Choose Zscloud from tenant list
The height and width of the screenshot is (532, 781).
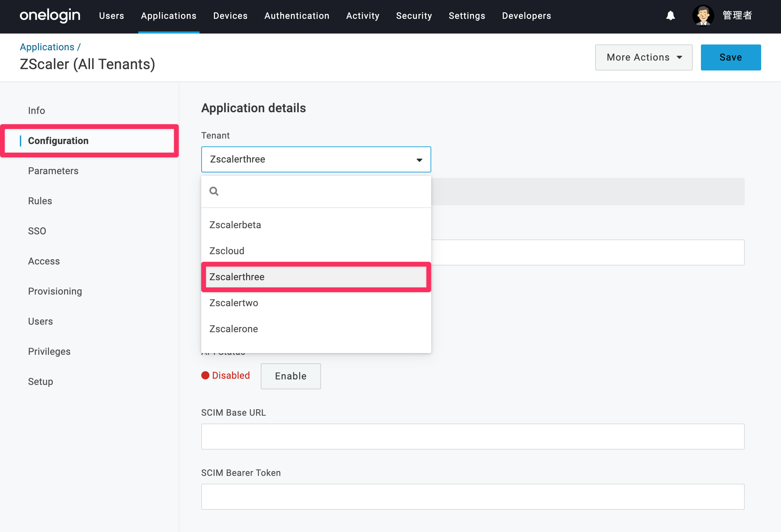coord(316,251)
